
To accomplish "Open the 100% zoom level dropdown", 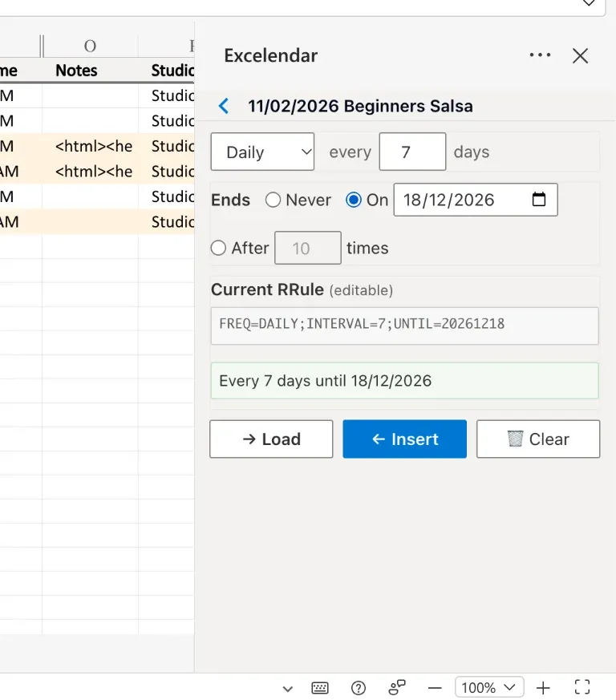I will coord(489,687).
